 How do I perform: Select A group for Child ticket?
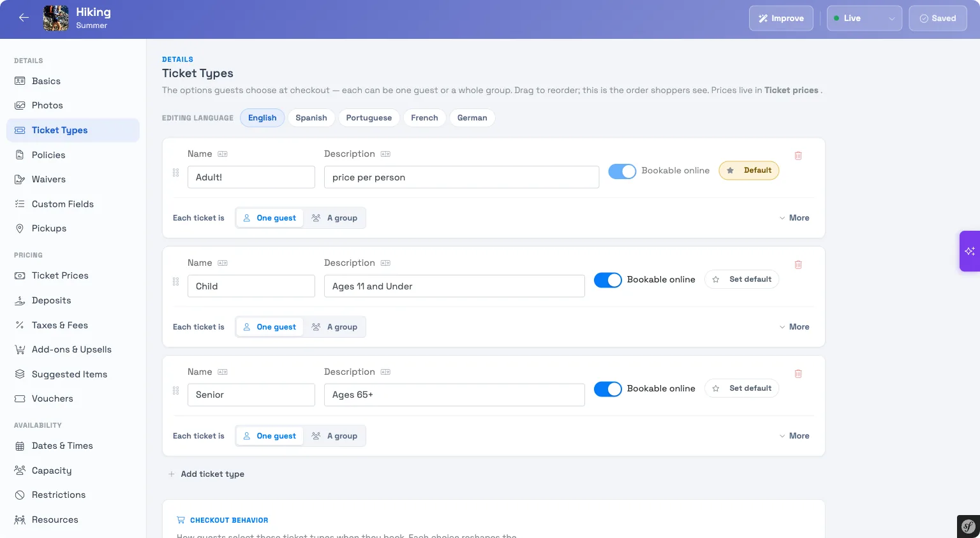334,327
